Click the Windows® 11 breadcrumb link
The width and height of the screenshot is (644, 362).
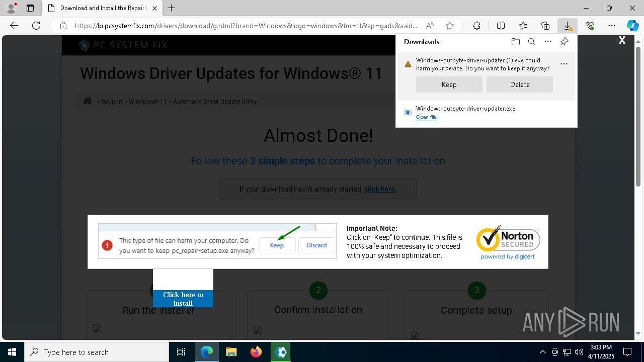point(147,102)
